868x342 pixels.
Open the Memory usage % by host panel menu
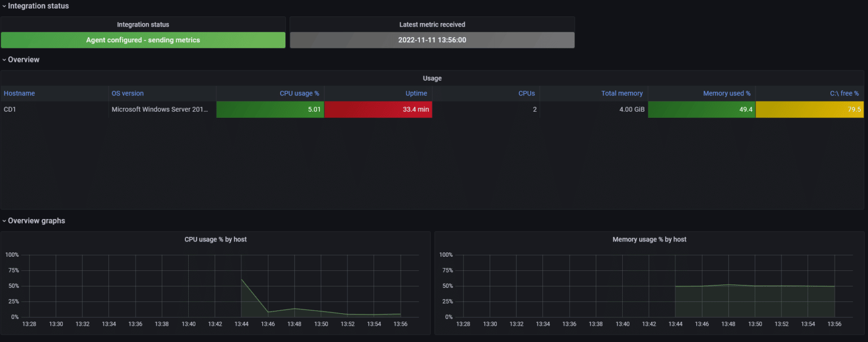click(x=649, y=239)
